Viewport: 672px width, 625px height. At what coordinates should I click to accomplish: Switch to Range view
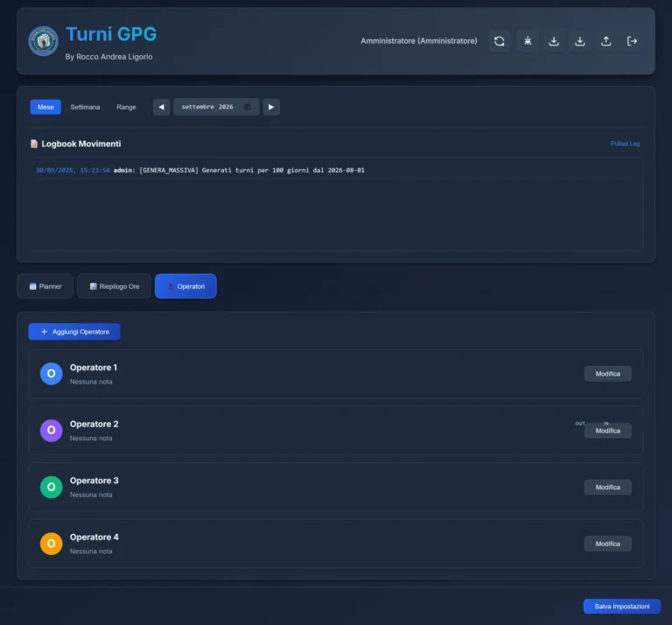(126, 107)
